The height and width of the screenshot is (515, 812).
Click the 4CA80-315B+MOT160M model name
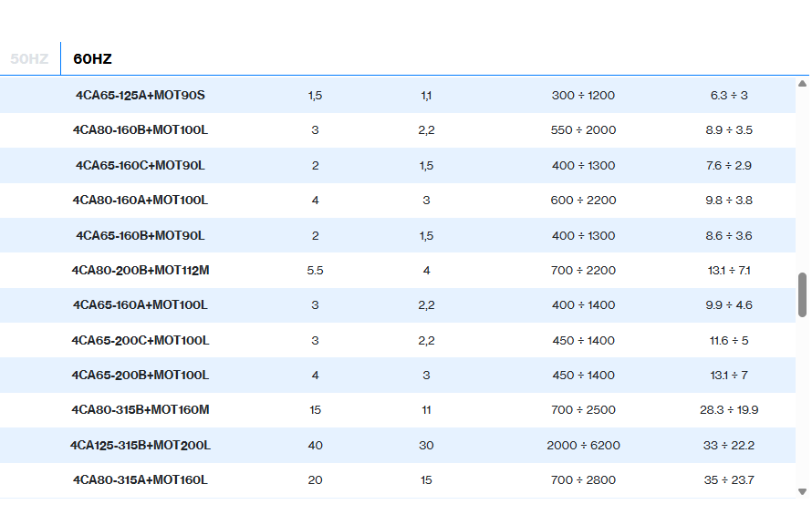[x=141, y=410]
